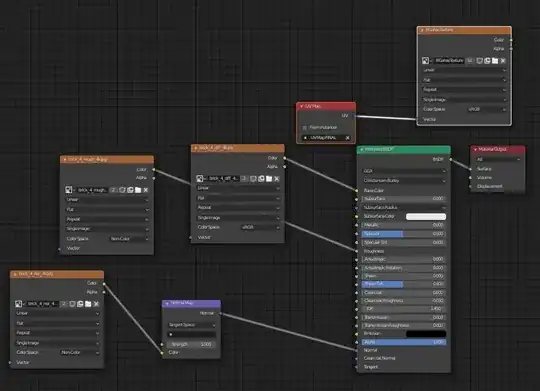Click open folder icon in brick_4_nor node
The width and height of the screenshot is (540, 391).
[88, 304]
